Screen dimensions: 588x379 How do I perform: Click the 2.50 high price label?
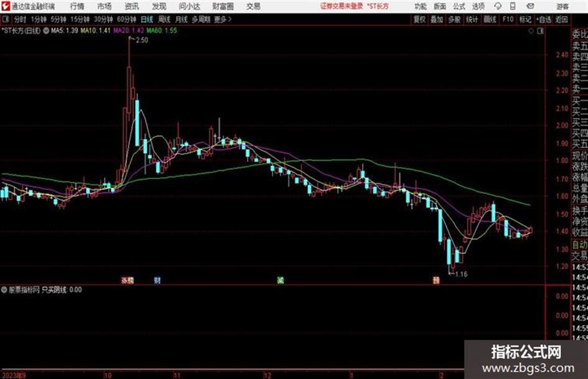(142, 40)
